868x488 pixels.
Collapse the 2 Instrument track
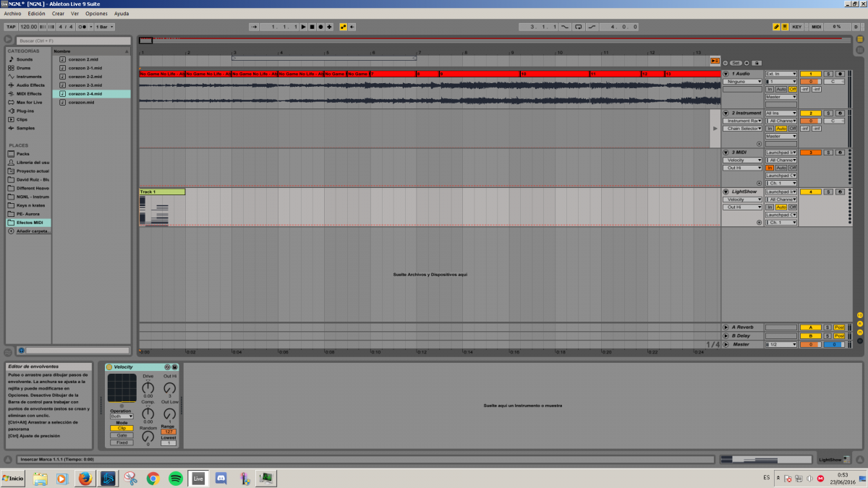pyautogui.click(x=726, y=113)
